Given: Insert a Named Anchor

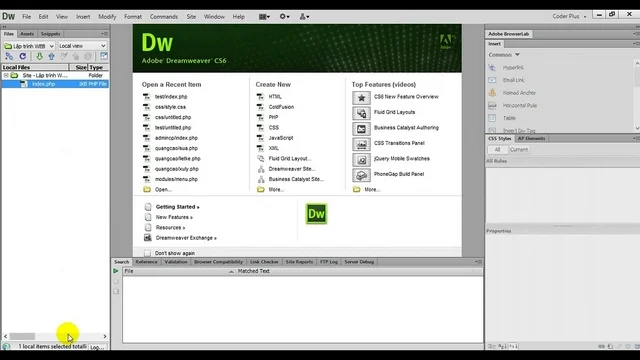Looking at the screenshot, I should pos(492,93).
